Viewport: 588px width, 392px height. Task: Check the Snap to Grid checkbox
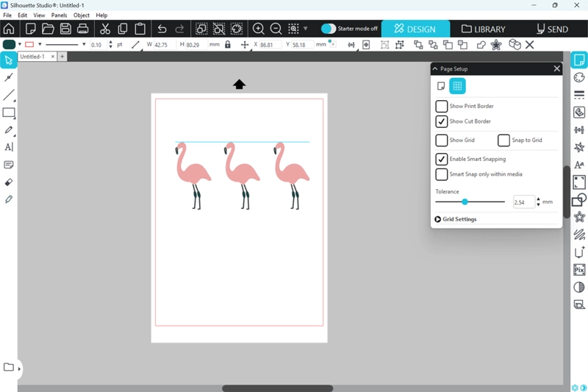click(503, 140)
